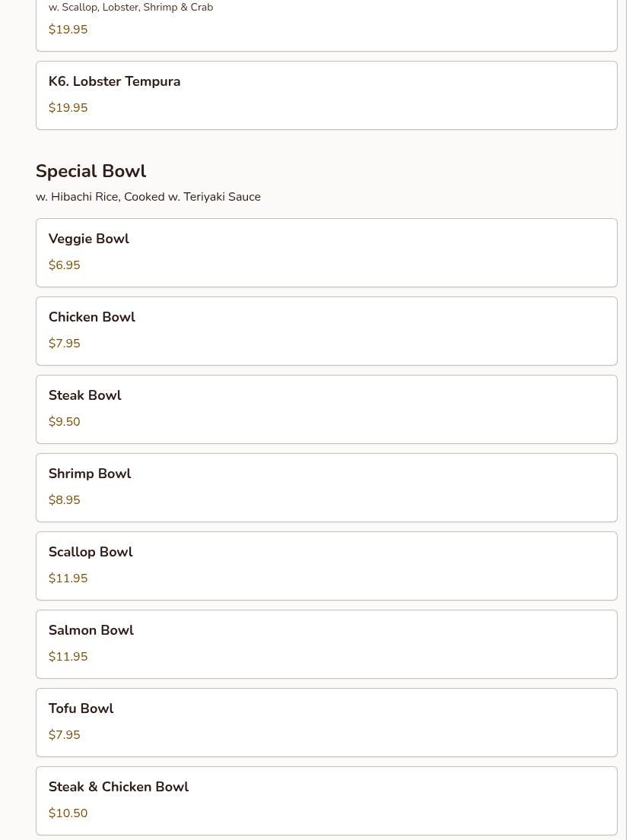Click the Special Bowl section heading
This screenshot has height=840, width=642.
[91, 171]
